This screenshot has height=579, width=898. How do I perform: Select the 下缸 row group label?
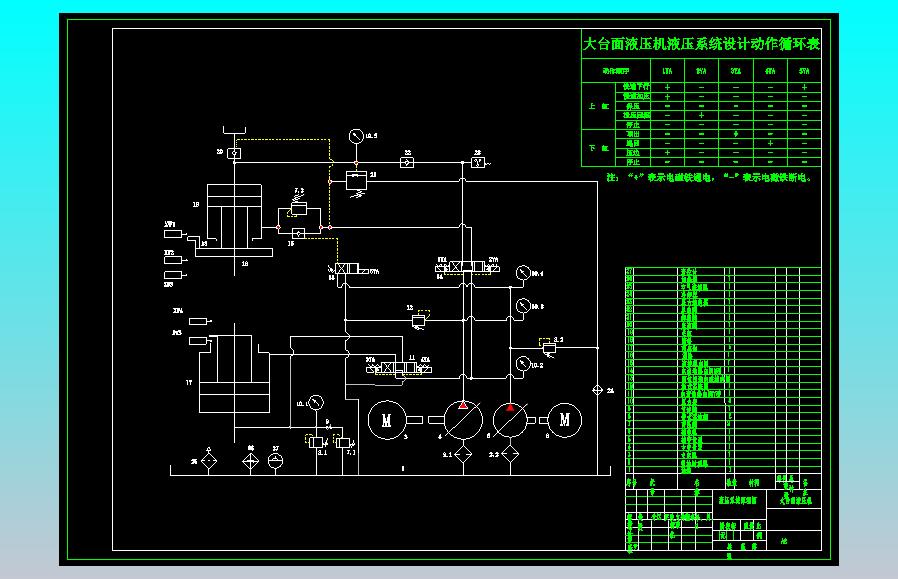(598, 148)
